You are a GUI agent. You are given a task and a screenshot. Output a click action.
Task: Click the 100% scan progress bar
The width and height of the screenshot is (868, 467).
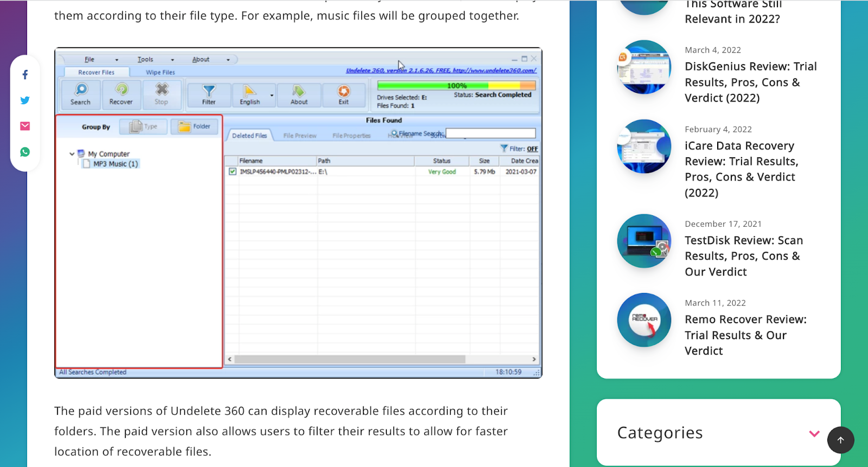pos(456,86)
